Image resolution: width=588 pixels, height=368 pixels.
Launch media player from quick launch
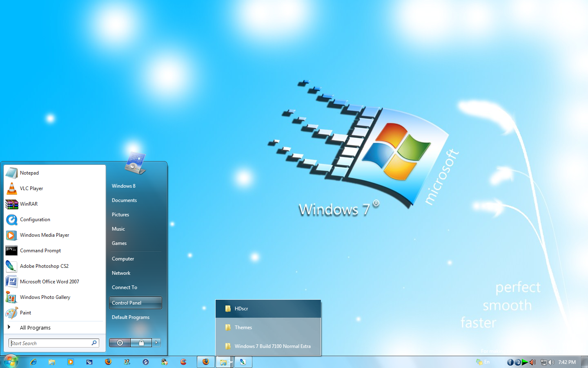(71, 362)
